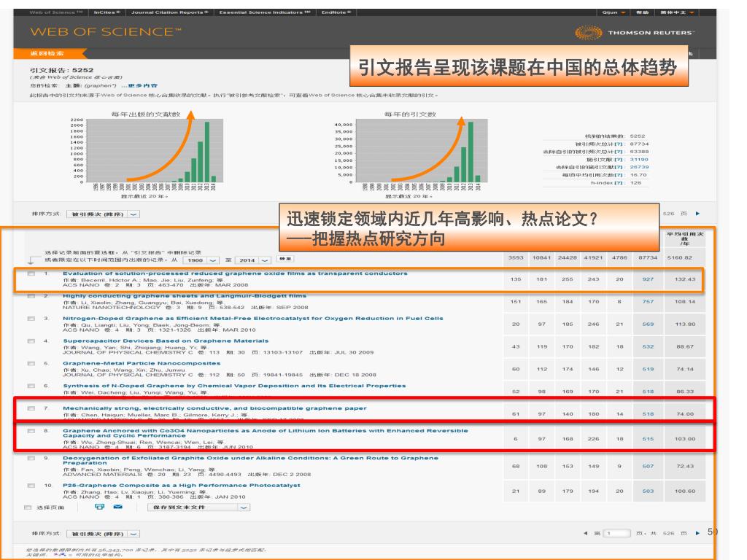This screenshot has width=747, height=560.
Task: Open article Supercapacitor Devices Based on Graphene Materials
Action: tap(166, 341)
